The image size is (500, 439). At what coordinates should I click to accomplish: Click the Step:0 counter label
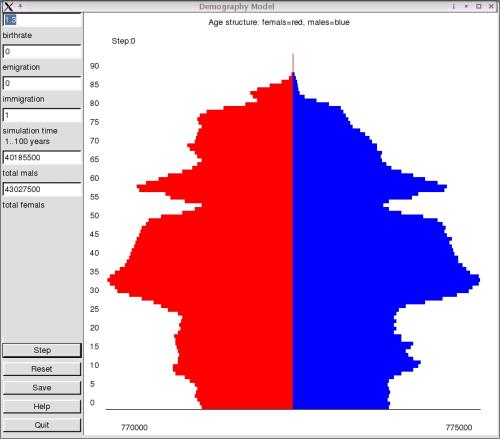(x=123, y=41)
